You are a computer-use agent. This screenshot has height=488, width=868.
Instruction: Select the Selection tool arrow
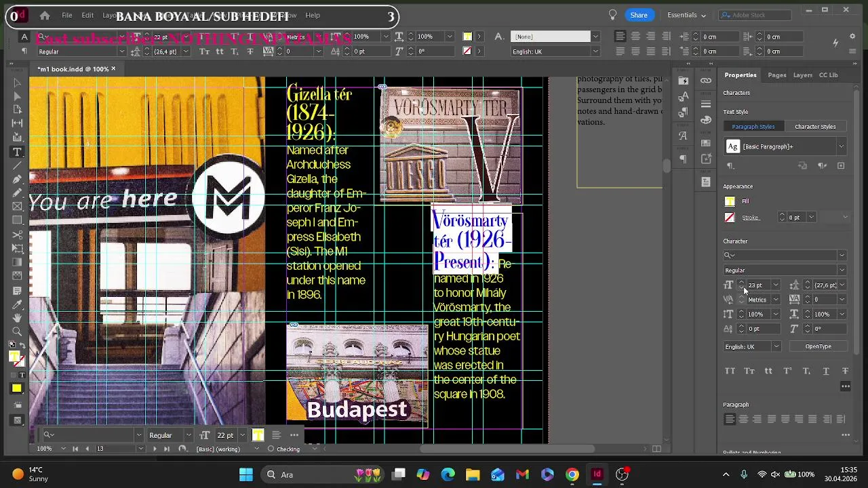(17, 83)
